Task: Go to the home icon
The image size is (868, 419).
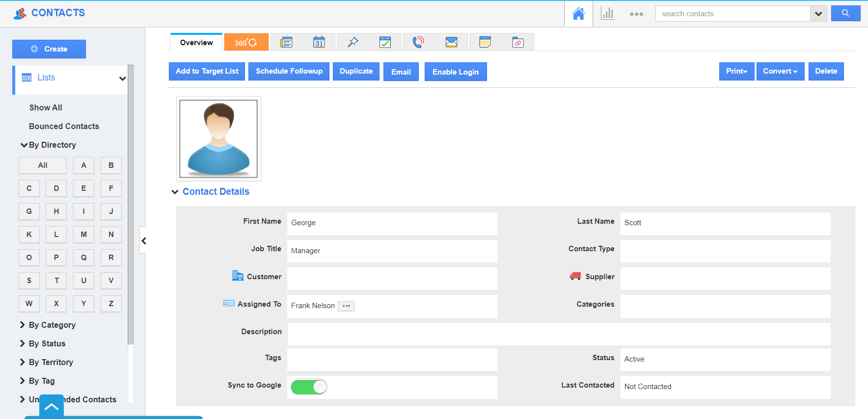Action: click(578, 14)
